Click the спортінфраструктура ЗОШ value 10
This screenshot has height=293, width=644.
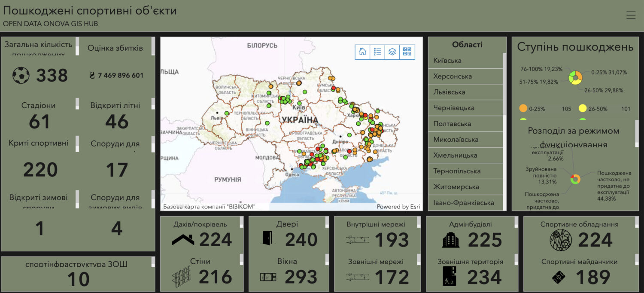point(78,279)
